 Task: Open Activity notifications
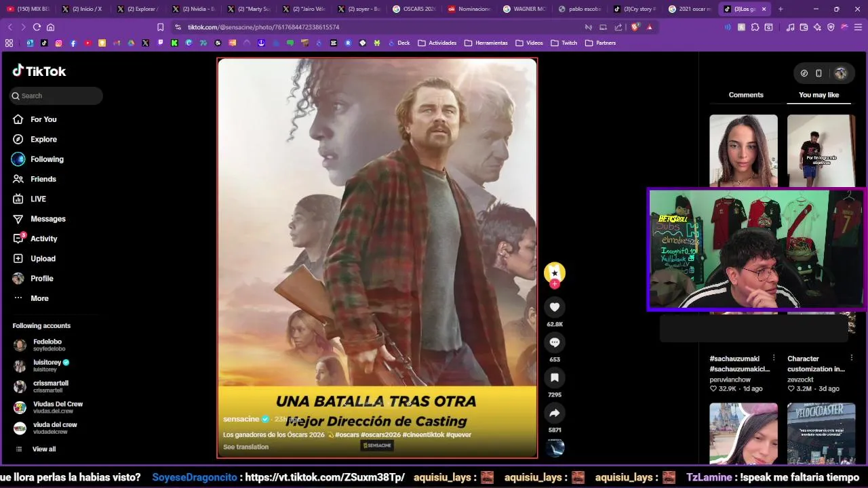[x=43, y=239]
